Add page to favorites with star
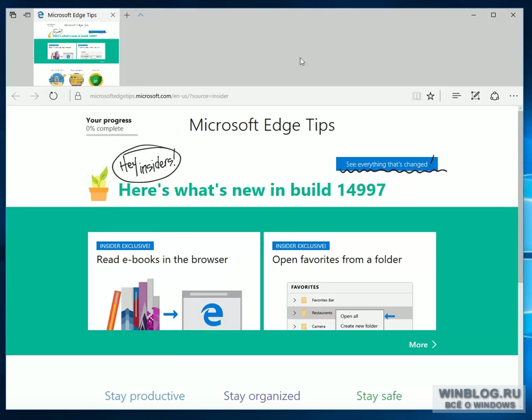 click(431, 96)
